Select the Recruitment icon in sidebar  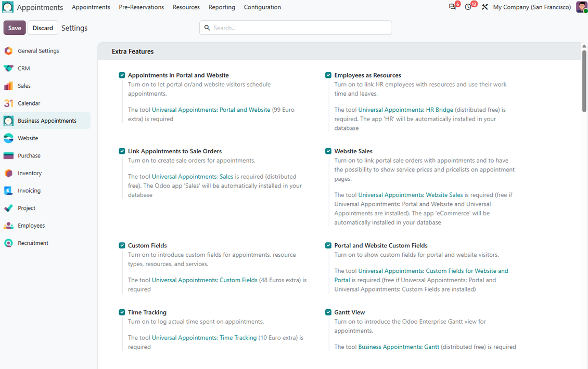pos(8,243)
